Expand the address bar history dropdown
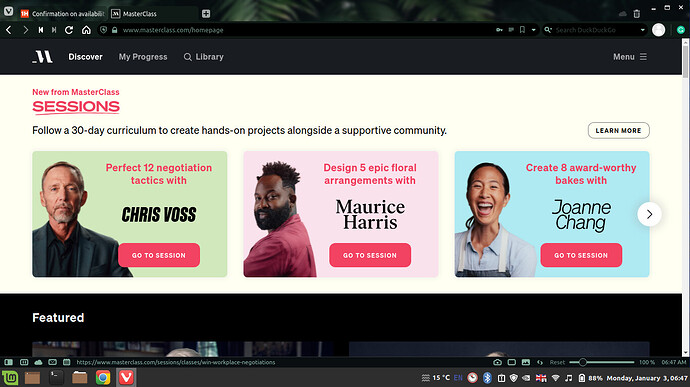The width and height of the screenshot is (690, 387). 533,30
